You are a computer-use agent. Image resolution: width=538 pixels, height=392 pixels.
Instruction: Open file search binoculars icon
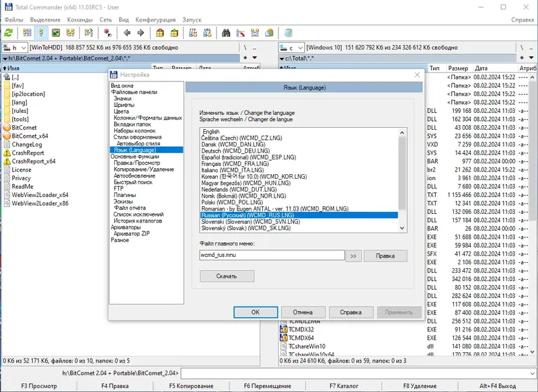(226, 33)
